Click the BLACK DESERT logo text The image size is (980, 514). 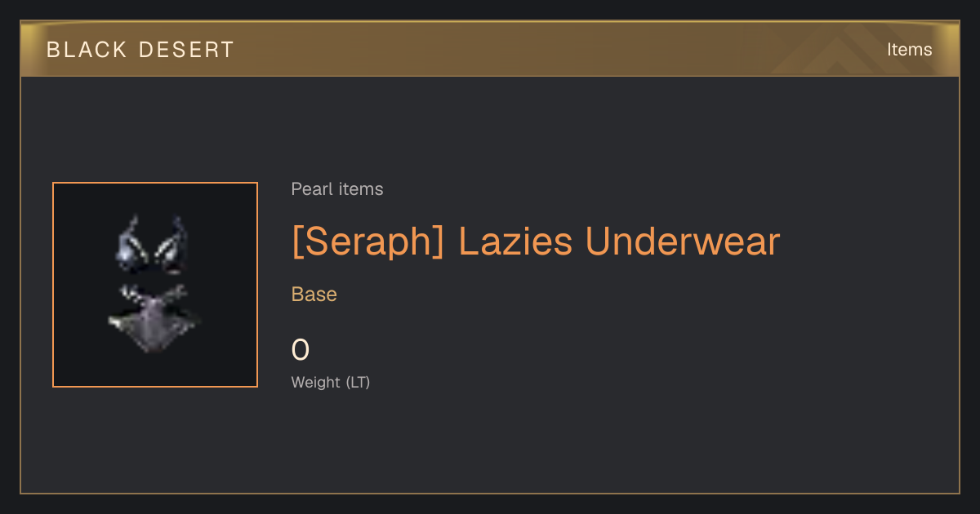coord(140,50)
